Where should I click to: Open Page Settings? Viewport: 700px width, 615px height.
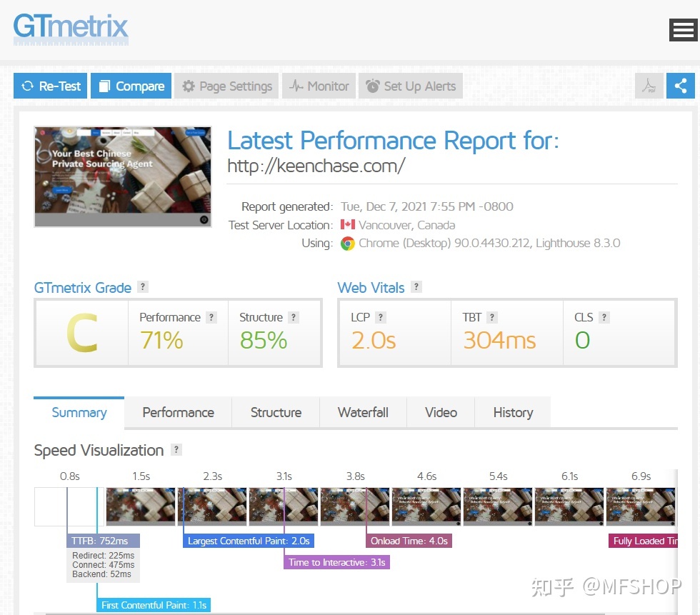click(x=226, y=86)
